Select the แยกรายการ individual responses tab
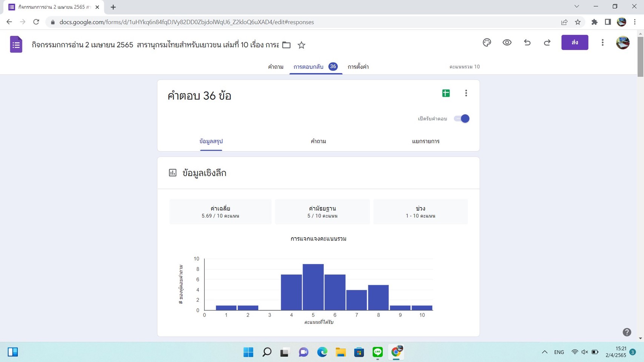 (425, 141)
